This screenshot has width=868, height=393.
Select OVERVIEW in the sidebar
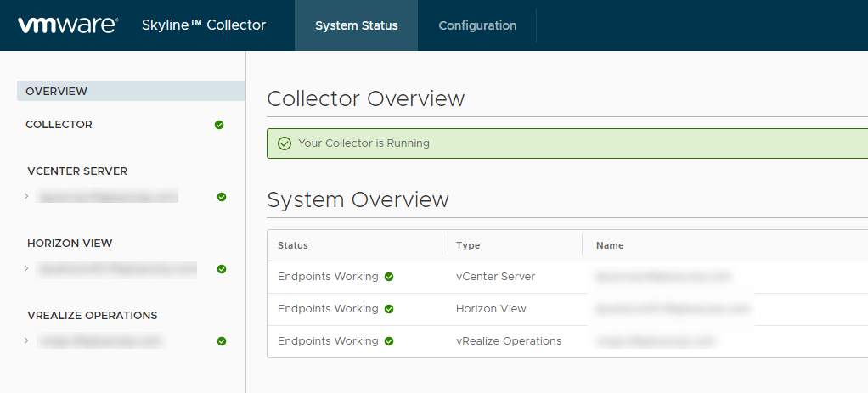pyautogui.click(x=131, y=92)
